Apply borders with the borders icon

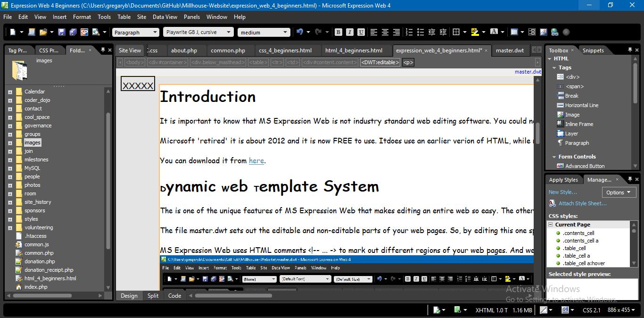(x=456, y=32)
